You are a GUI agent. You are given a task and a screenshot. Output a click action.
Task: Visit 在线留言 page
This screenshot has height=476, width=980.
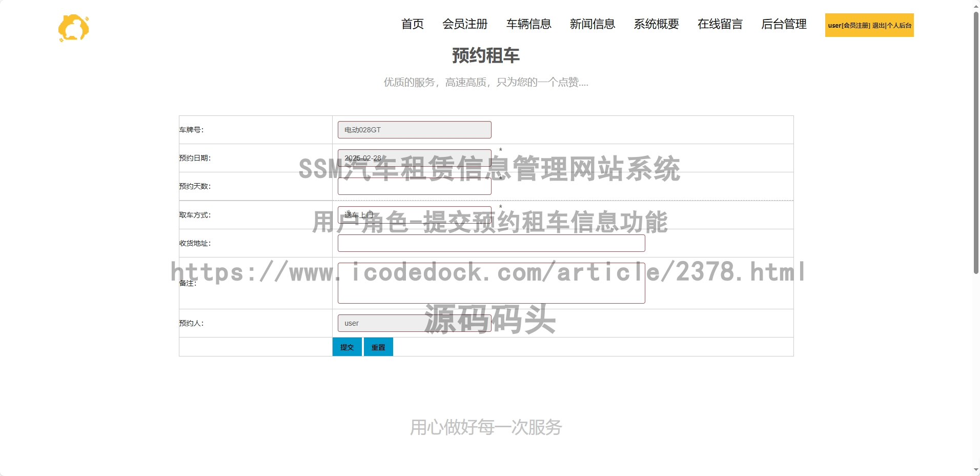(720, 24)
